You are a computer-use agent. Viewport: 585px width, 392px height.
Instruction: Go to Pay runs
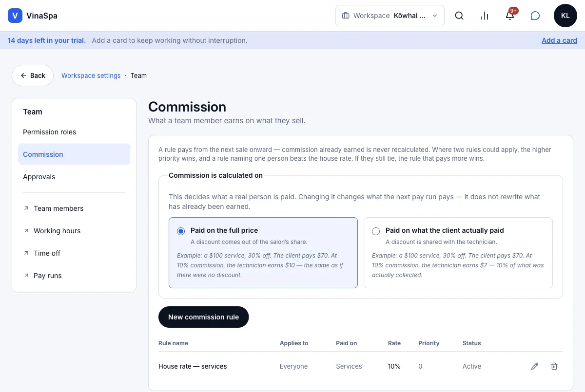74,276
